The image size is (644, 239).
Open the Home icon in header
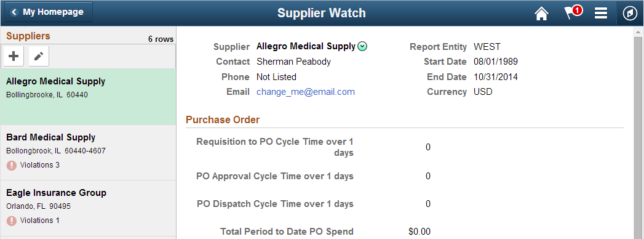tap(541, 14)
